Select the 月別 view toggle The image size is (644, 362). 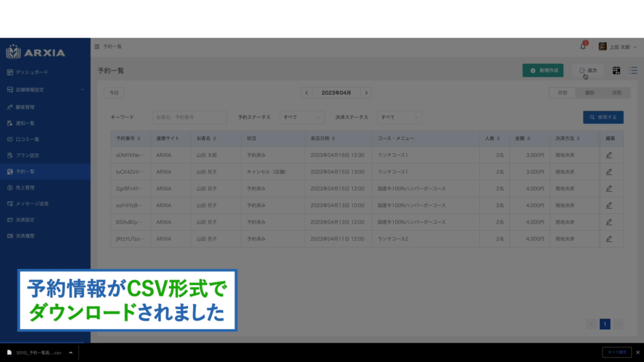562,93
